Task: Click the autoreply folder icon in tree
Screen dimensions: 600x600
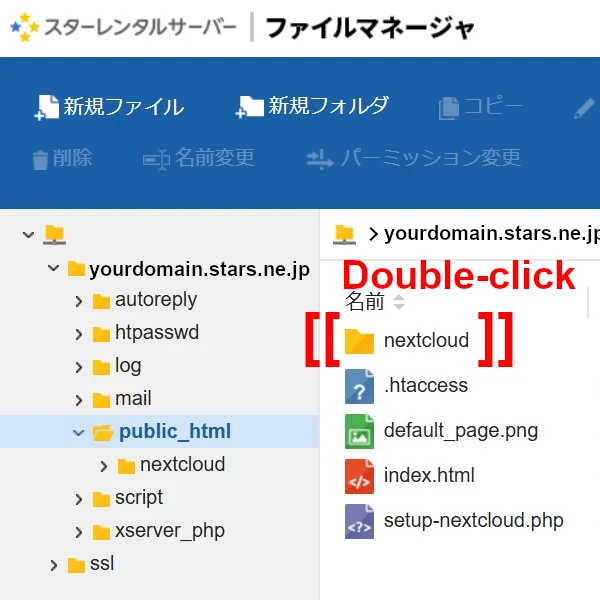Action: click(101, 301)
